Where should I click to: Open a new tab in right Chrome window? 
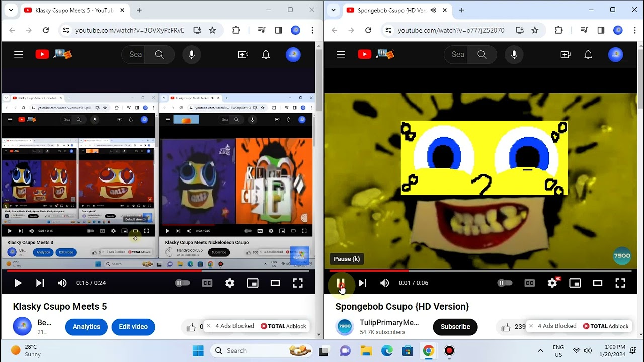coord(461,10)
